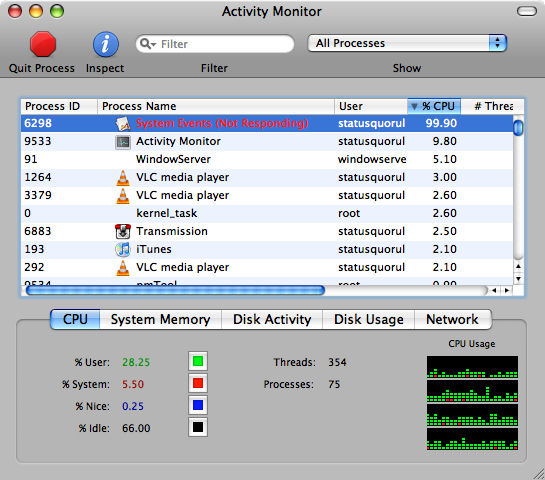Image resolution: width=545 pixels, height=480 pixels.
Task: Click the Threads count 354
Action: (x=337, y=363)
